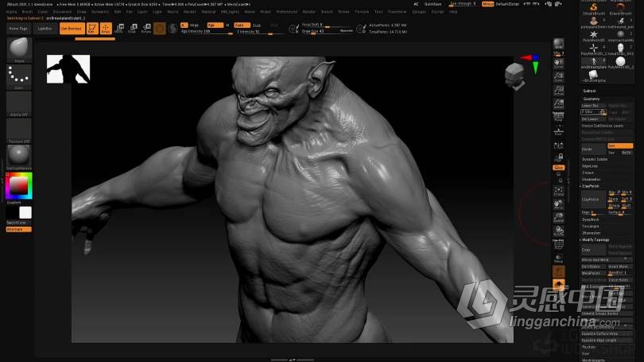Open the Home Page button

pos(18,29)
